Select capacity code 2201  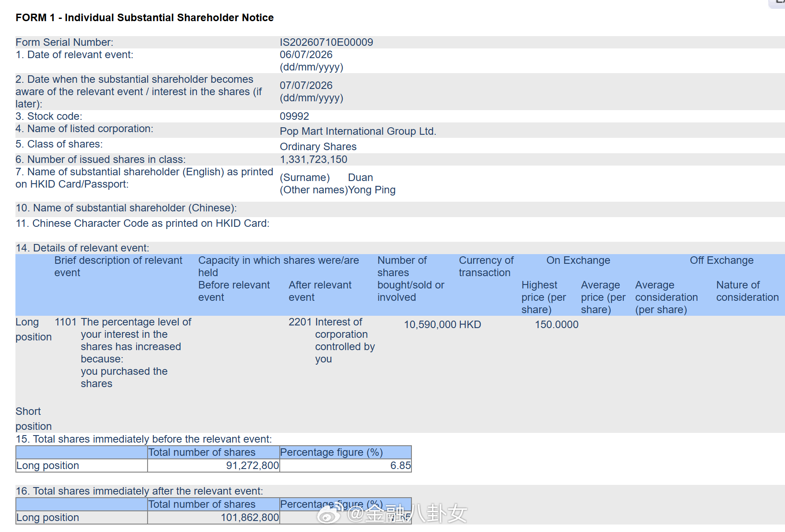coord(300,322)
